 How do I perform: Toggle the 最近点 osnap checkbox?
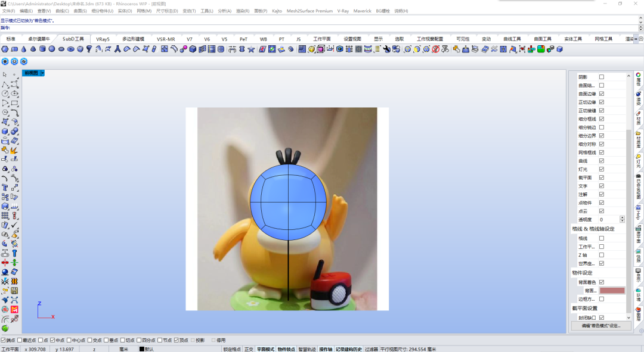click(x=19, y=341)
